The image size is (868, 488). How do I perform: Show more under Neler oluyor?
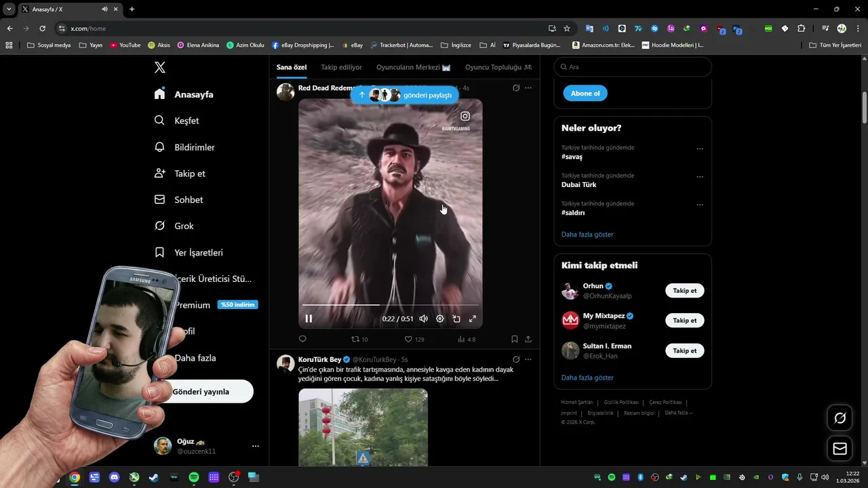click(587, 235)
